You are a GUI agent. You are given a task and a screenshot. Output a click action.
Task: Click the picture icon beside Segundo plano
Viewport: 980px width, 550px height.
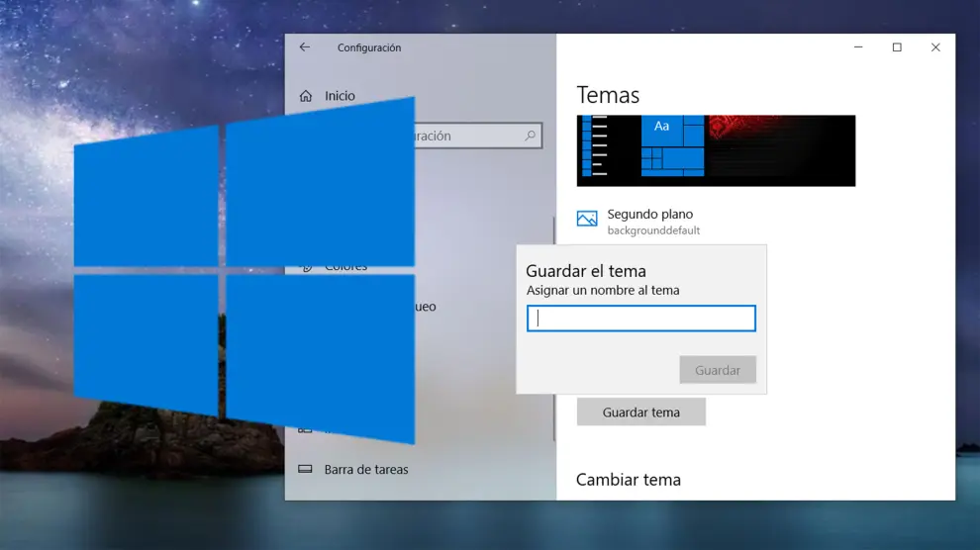[x=587, y=220]
